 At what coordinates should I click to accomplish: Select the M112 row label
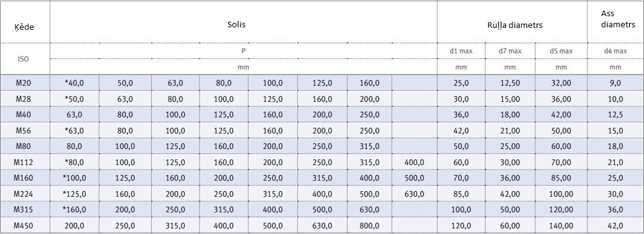point(24,162)
